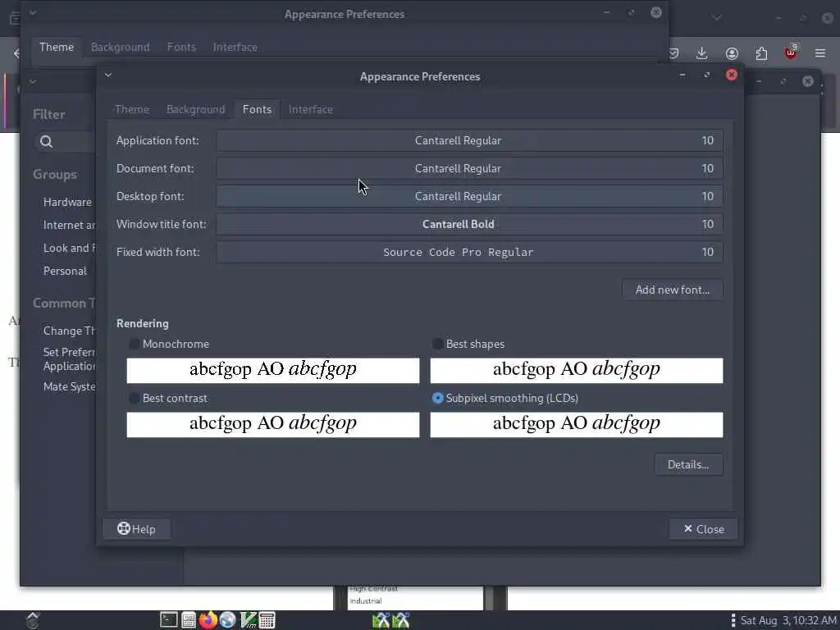The width and height of the screenshot is (840, 630).
Task: Click the first running-app icon in taskbar
Action: tap(381, 620)
